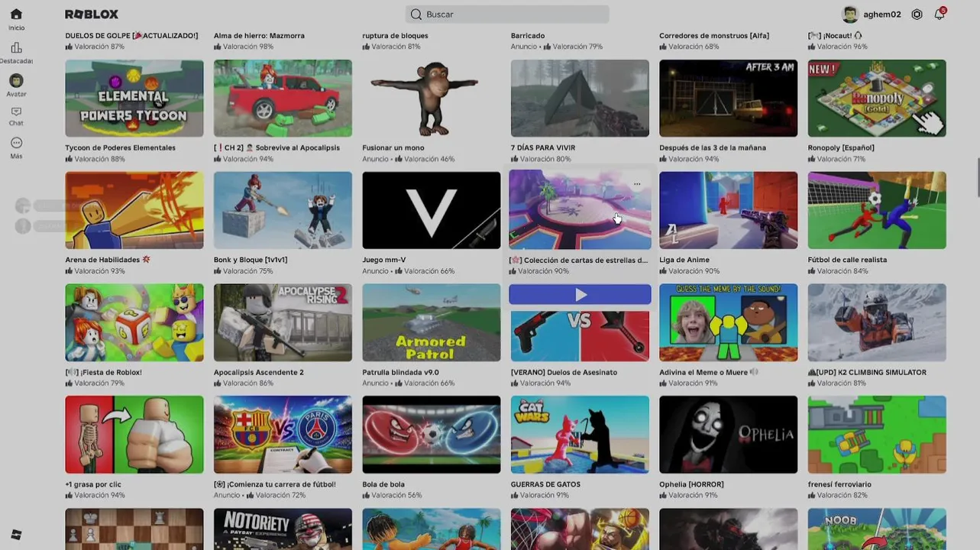
Task: Click the Valoración 46% rating text
Action: [x=429, y=159]
